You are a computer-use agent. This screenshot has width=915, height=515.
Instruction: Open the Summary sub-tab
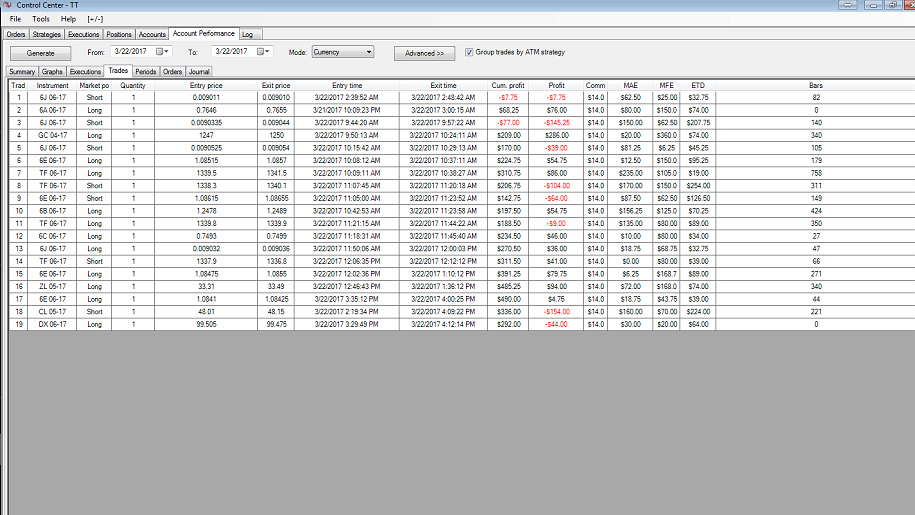click(x=22, y=72)
